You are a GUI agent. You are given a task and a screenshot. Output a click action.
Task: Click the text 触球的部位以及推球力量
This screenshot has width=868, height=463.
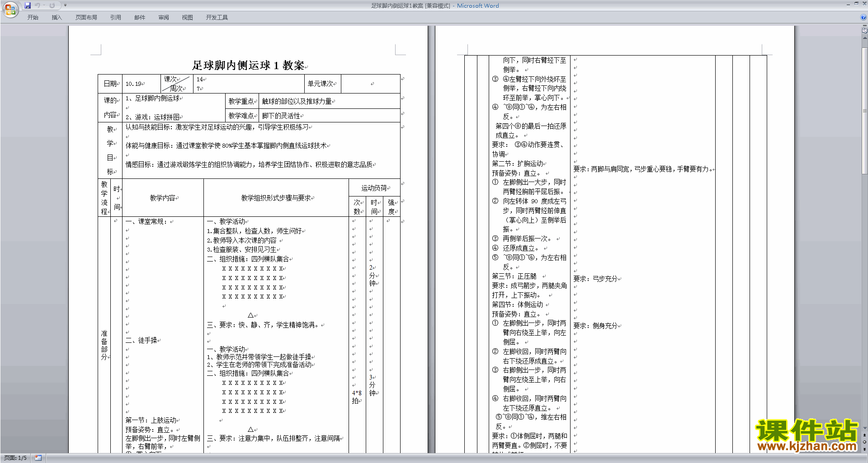click(297, 101)
